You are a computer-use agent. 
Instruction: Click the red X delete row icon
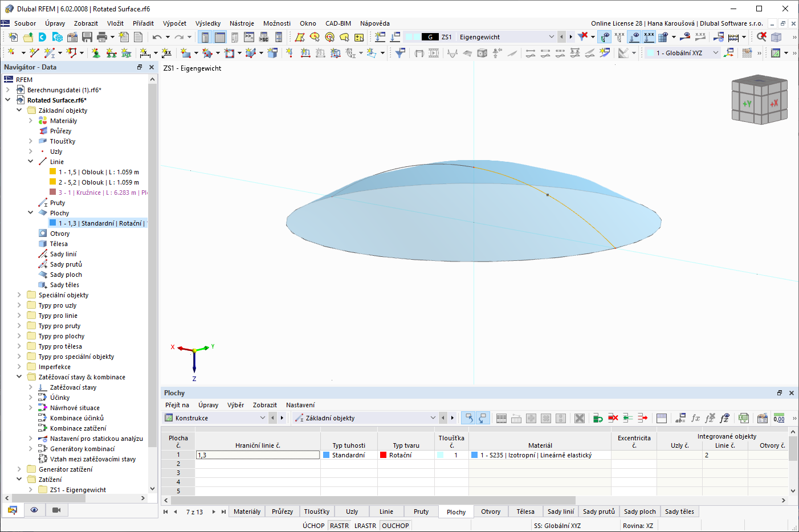tap(614, 418)
